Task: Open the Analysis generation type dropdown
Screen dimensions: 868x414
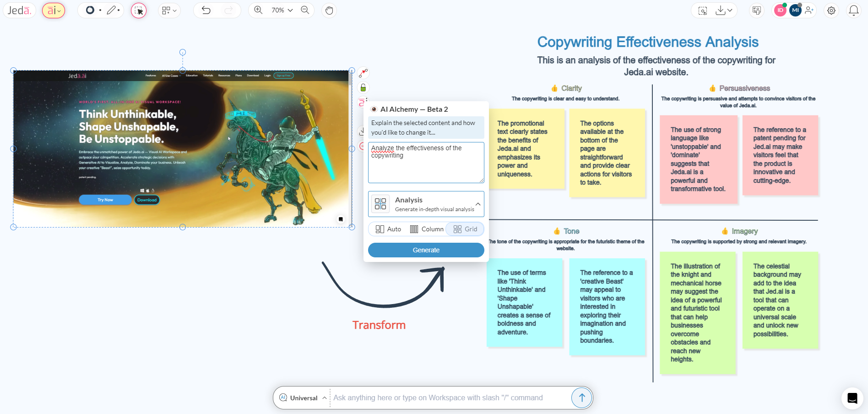Action: click(477, 204)
